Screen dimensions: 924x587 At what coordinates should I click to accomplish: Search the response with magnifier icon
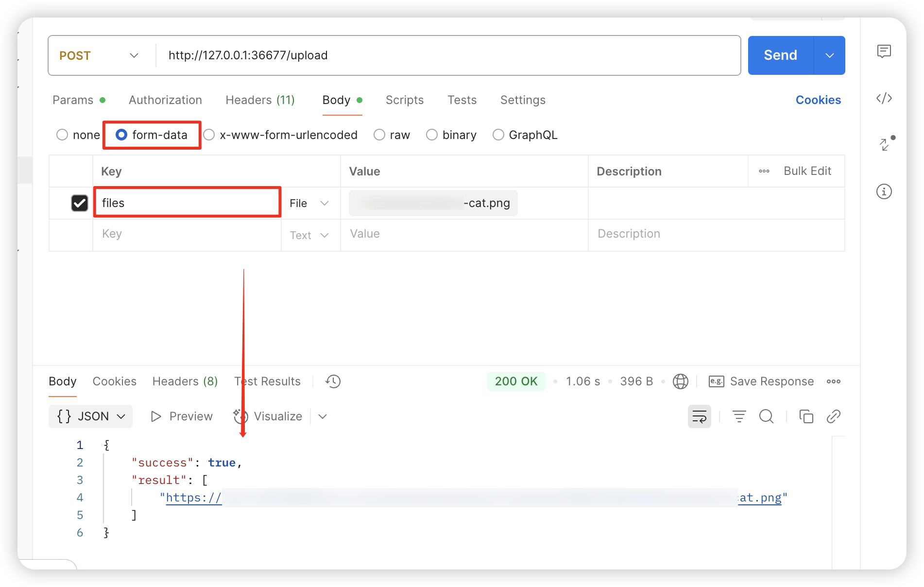766,416
